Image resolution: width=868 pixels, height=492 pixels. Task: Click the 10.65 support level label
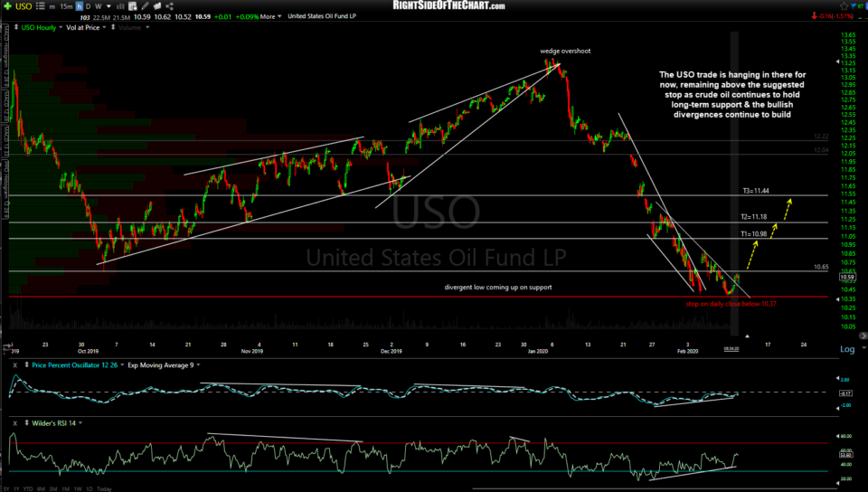point(821,267)
